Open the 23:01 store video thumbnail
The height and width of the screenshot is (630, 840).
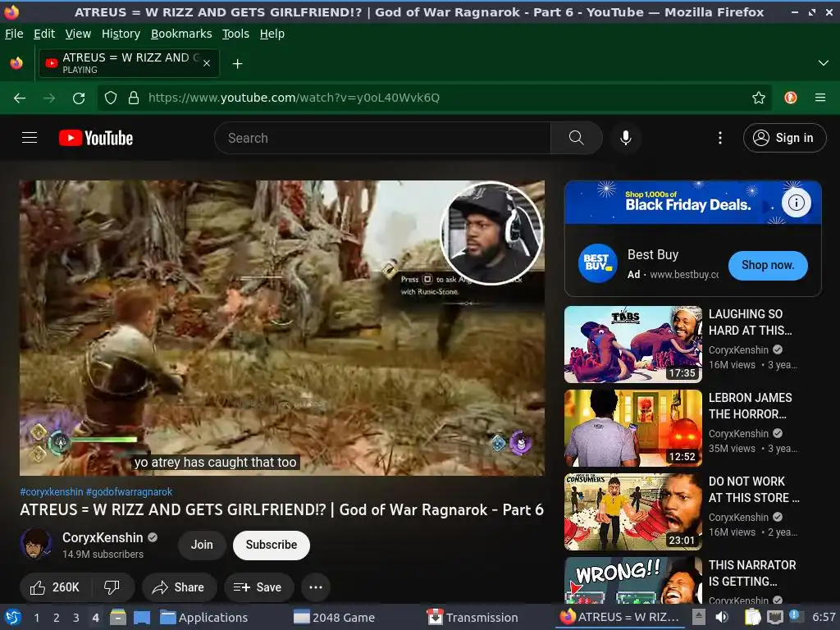(633, 512)
